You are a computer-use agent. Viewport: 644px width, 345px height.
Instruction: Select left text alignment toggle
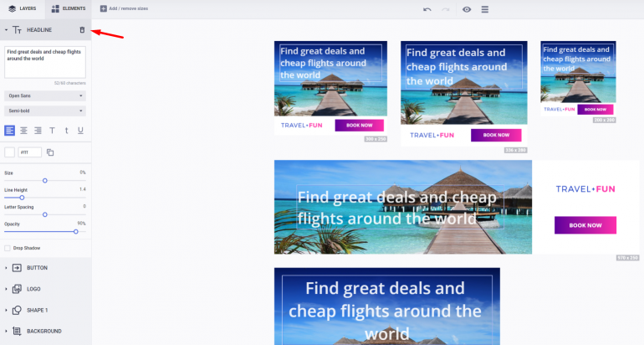coord(9,131)
